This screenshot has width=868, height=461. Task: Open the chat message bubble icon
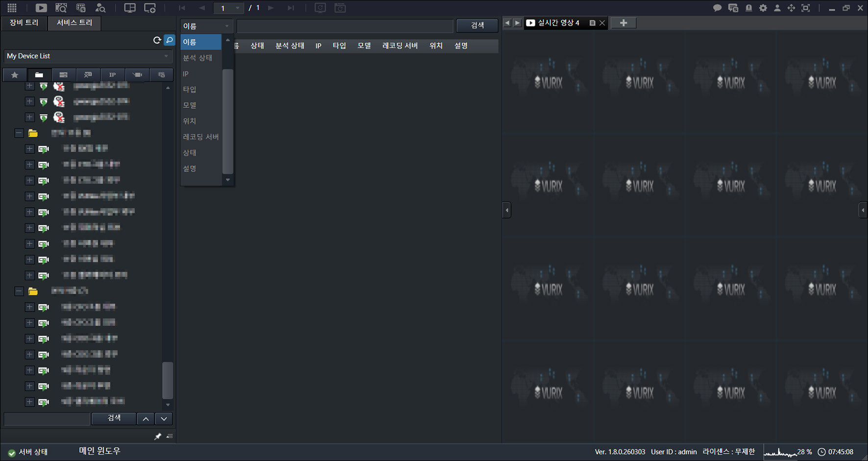717,8
